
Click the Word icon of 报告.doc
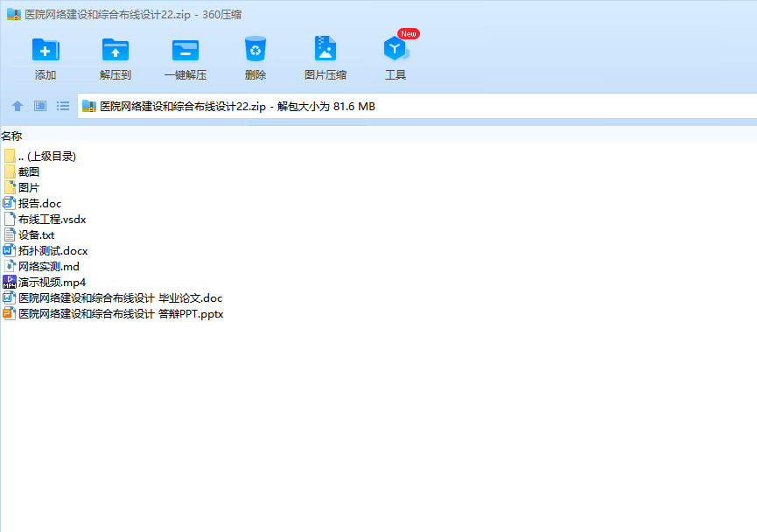tap(9, 203)
